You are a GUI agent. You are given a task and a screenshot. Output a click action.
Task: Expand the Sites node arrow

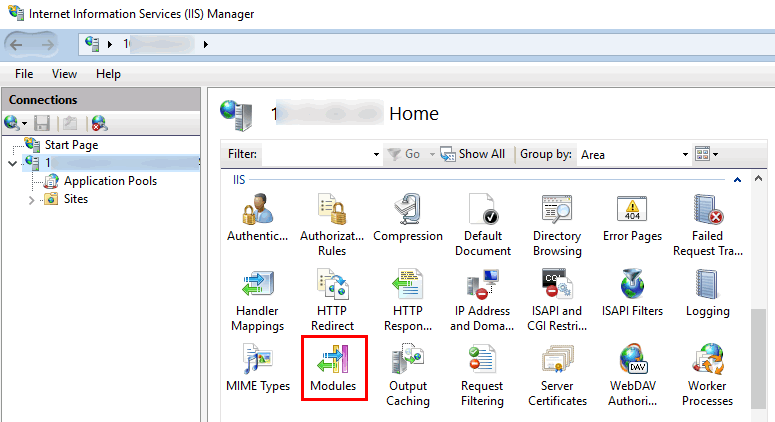31,200
